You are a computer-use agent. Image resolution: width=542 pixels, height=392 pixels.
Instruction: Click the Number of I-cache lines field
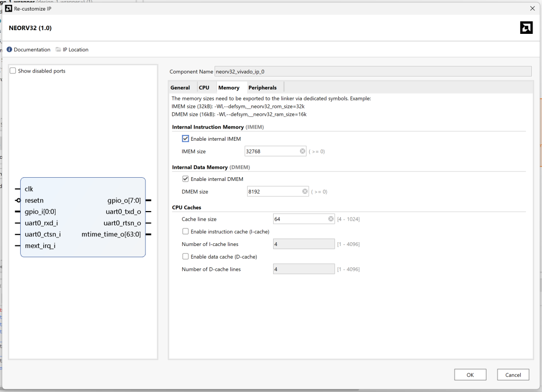pyautogui.click(x=304, y=244)
